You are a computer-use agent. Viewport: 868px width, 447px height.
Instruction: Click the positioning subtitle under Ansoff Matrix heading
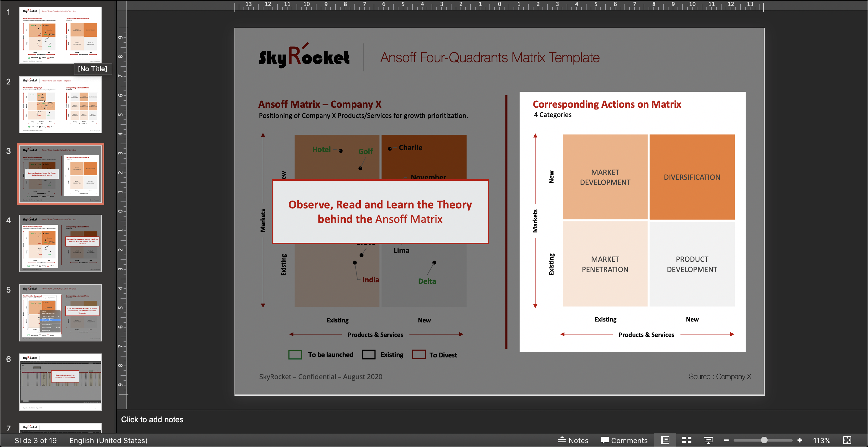(363, 116)
